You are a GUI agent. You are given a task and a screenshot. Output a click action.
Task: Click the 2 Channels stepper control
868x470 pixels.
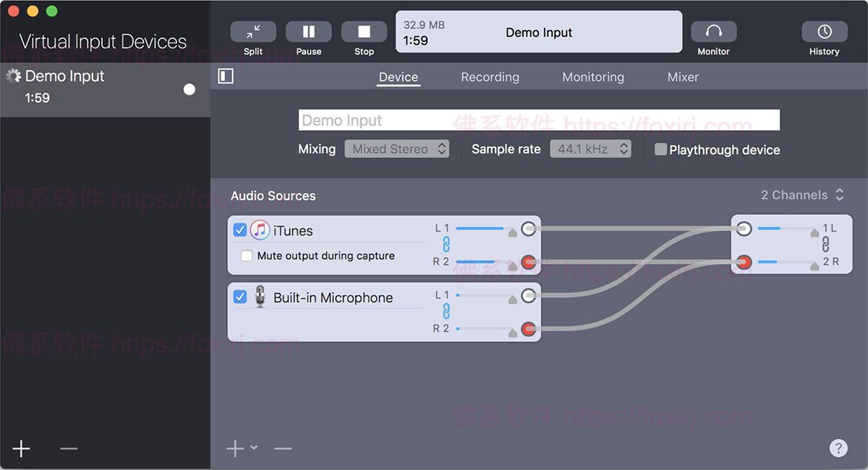(x=839, y=195)
